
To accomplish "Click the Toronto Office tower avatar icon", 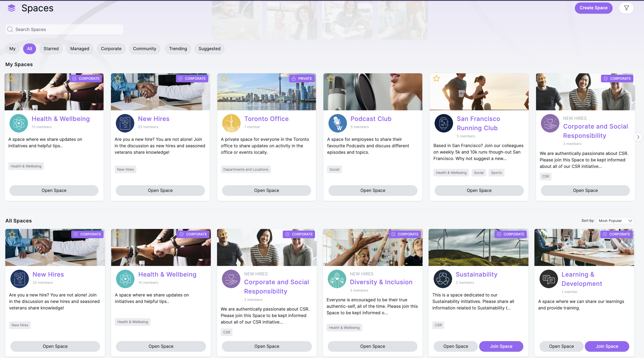I will point(231,123).
